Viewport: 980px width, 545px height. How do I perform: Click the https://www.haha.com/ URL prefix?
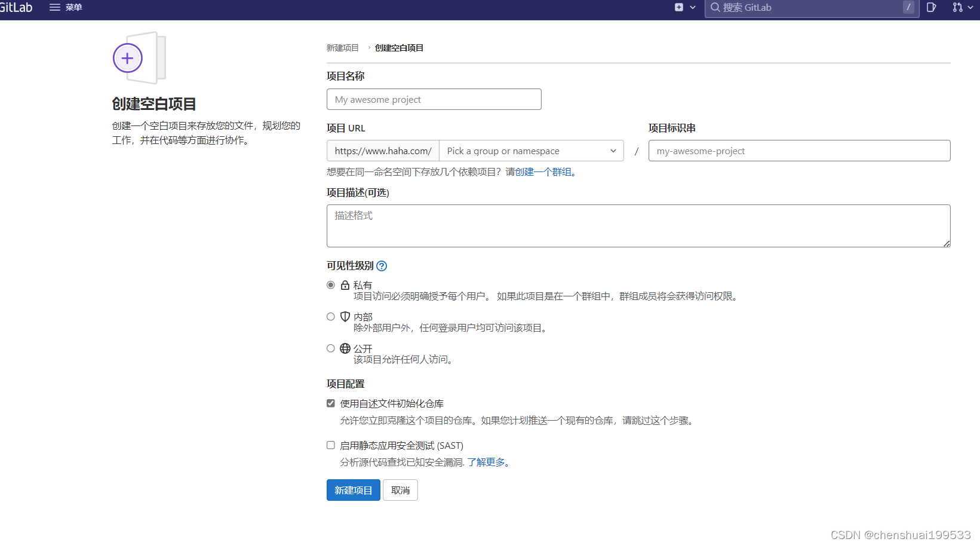(x=383, y=151)
